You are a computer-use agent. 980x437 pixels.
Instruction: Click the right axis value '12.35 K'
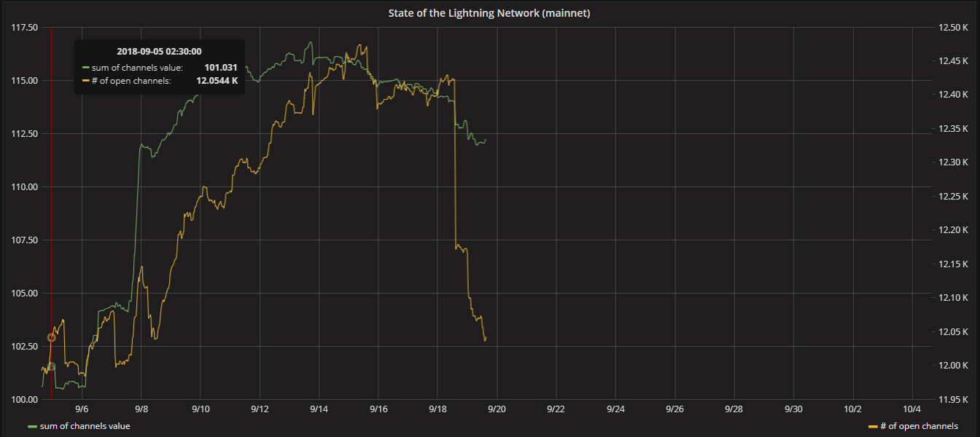[953, 129]
